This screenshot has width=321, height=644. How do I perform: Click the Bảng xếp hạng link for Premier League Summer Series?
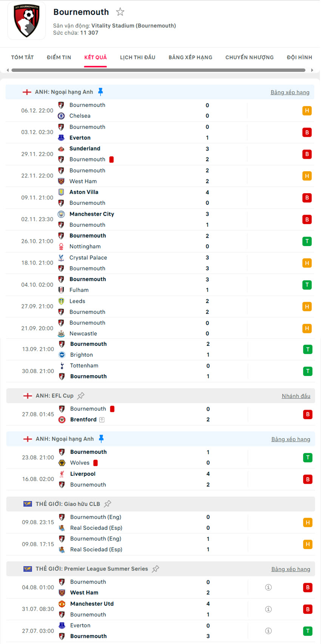291,569
